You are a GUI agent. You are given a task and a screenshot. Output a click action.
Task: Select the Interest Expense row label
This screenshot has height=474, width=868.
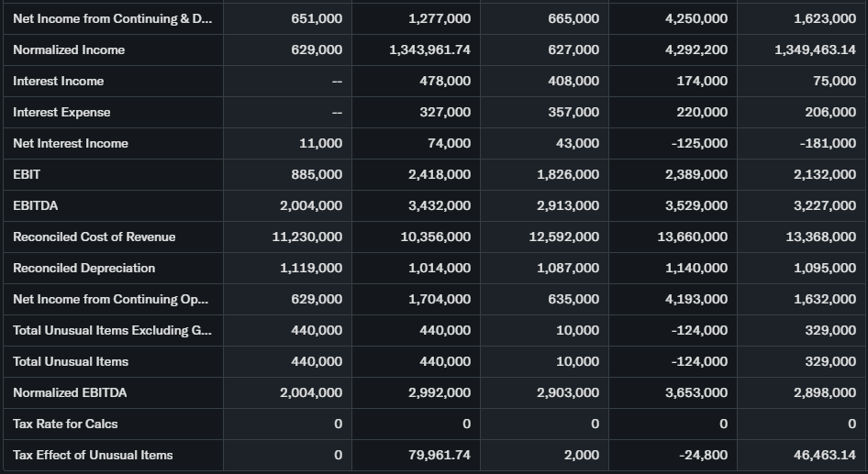coord(61,112)
